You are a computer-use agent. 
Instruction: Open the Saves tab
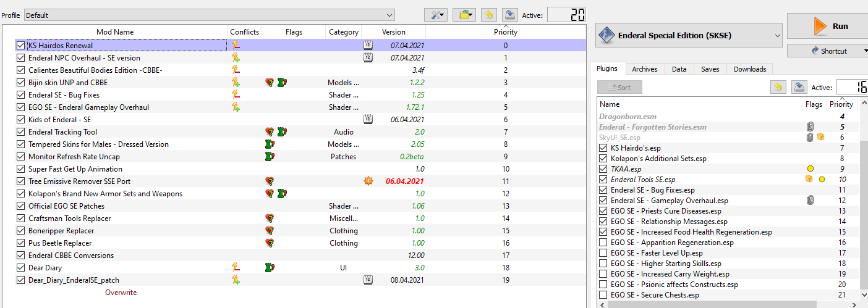[x=710, y=69]
